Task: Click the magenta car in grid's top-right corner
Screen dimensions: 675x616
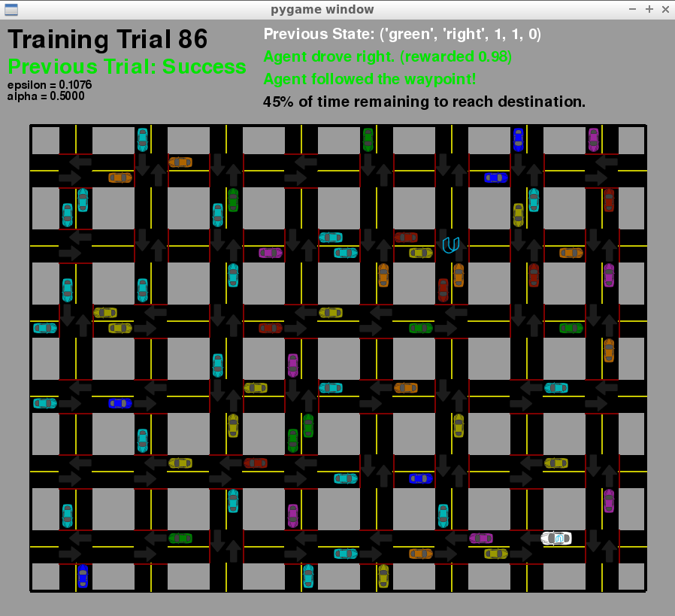Action: coord(594,139)
